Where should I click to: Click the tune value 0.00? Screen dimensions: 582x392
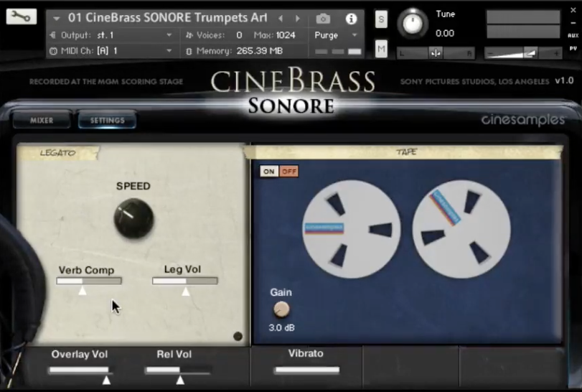tap(445, 34)
